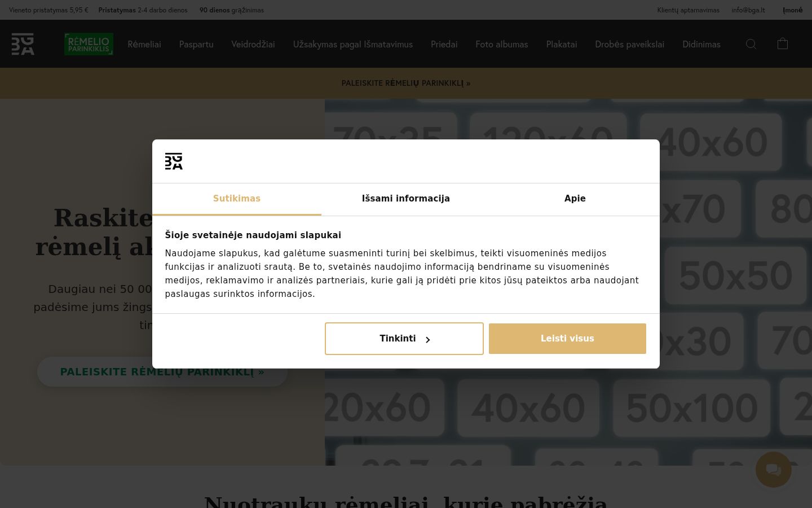Image resolution: width=812 pixels, height=508 pixels.
Task: Open the shopping bag cart icon
Action: (x=783, y=43)
